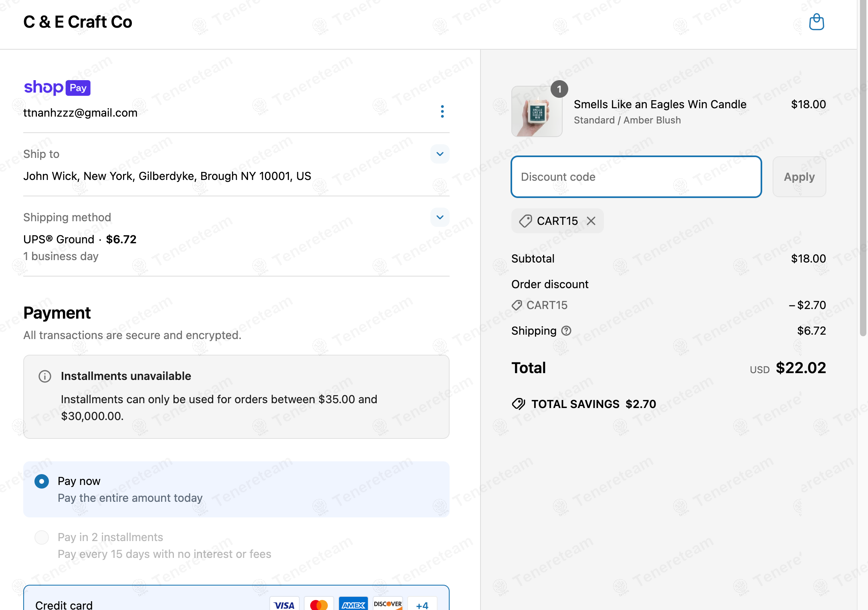Focus the Discount code input field
This screenshot has height=610, width=868.
click(636, 177)
